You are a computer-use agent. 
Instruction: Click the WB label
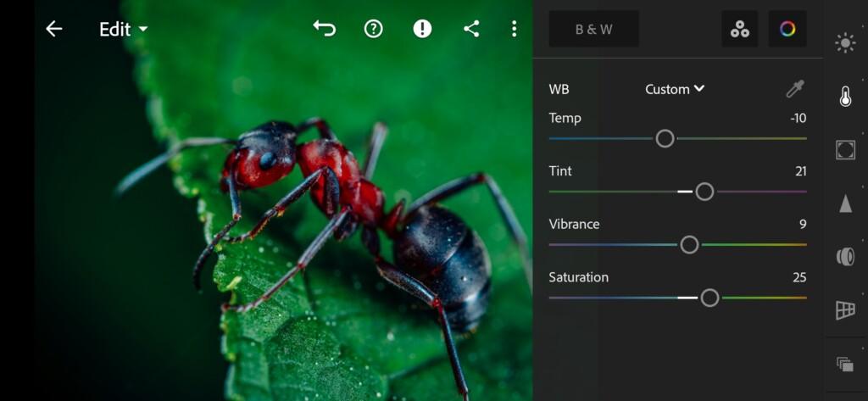pyautogui.click(x=559, y=89)
